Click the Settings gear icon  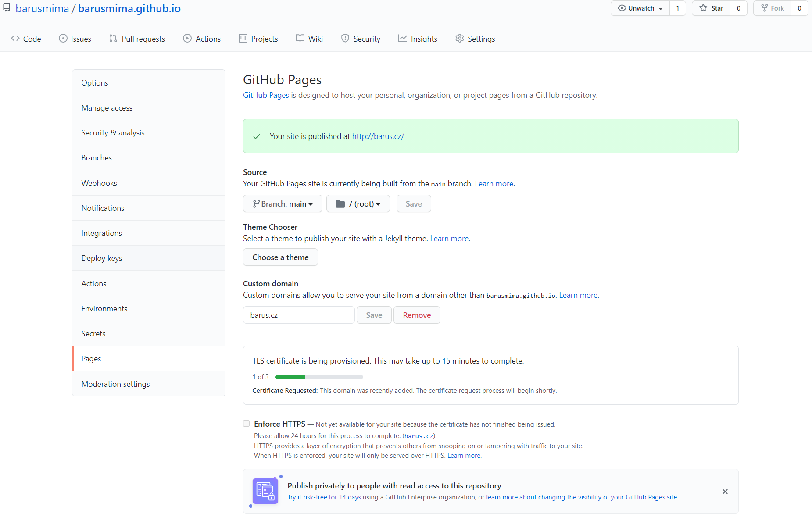459,39
